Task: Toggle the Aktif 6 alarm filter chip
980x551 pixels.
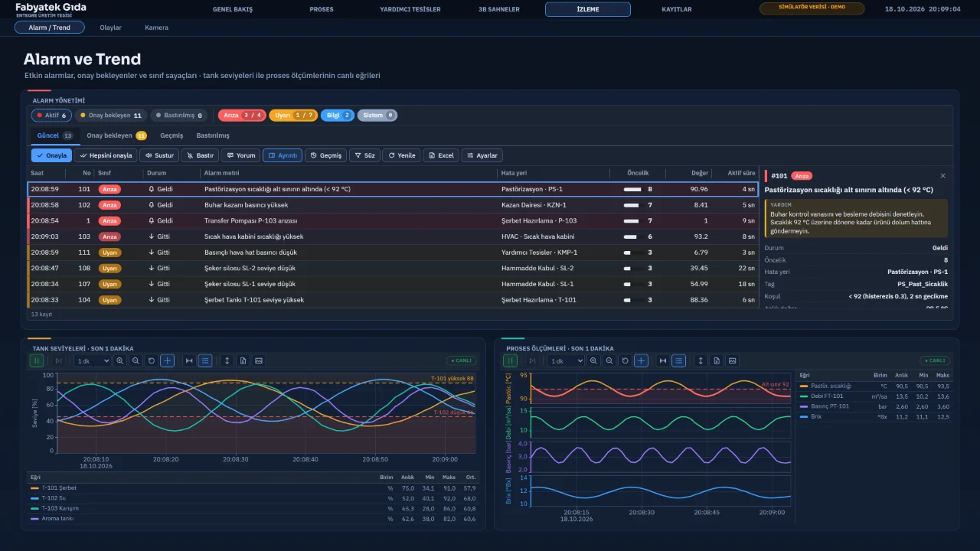Action: click(x=51, y=116)
